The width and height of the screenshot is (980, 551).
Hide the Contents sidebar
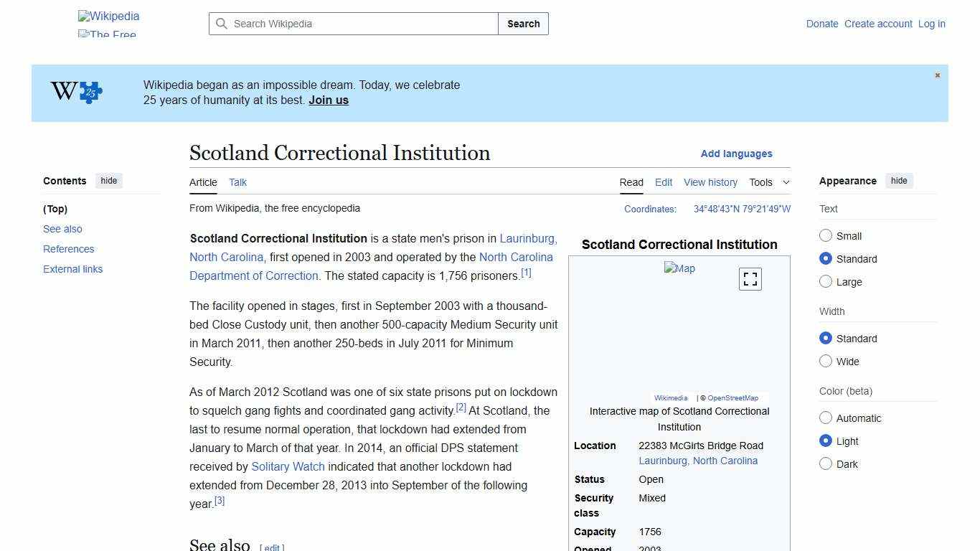point(108,181)
